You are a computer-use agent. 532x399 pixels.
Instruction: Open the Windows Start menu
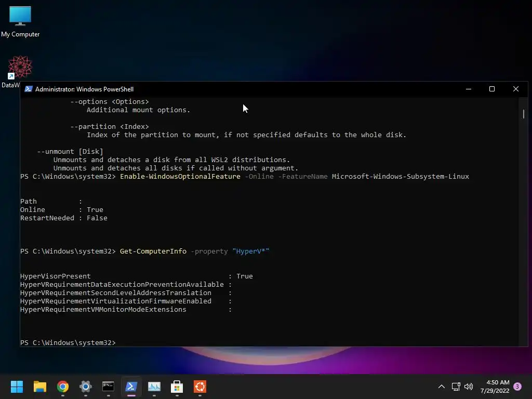coord(17,387)
